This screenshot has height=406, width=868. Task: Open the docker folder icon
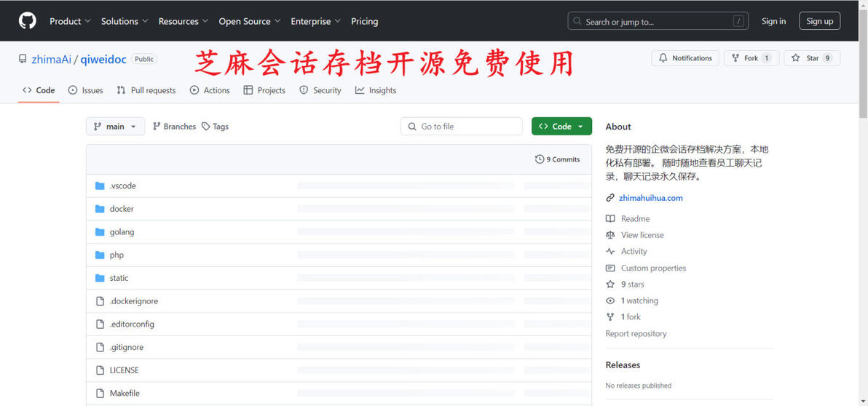pyautogui.click(x=100, y=209)
